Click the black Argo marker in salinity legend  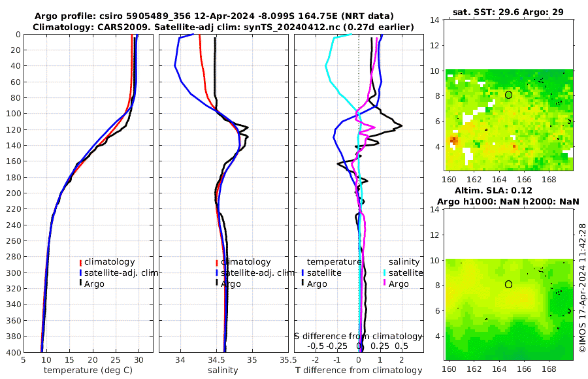(217, 284)
